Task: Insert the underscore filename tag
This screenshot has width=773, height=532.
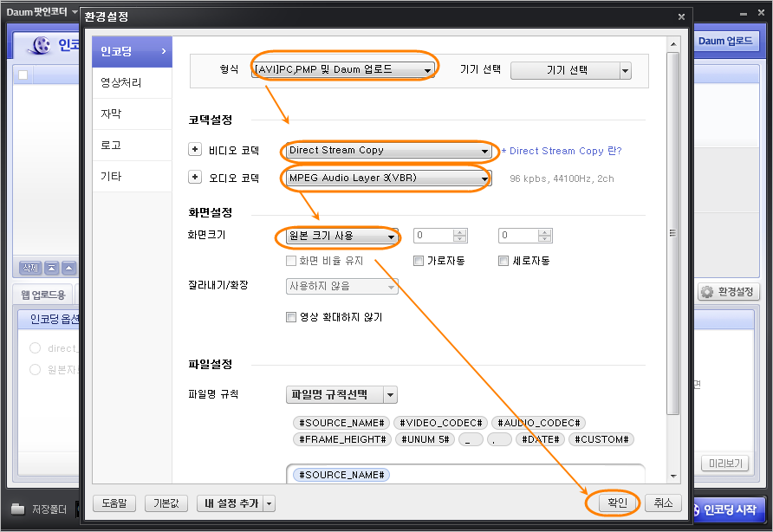Action: pyautogui.click(x=471, y=439)
